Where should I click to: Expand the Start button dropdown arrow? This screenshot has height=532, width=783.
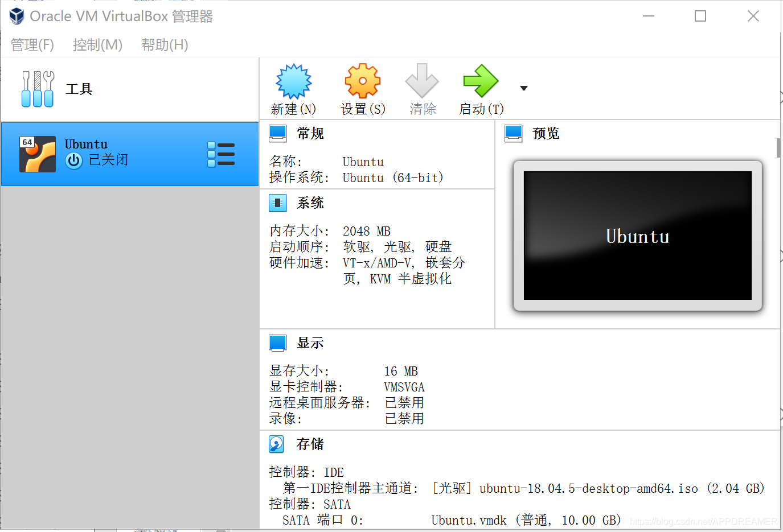(x=524, y=88)
